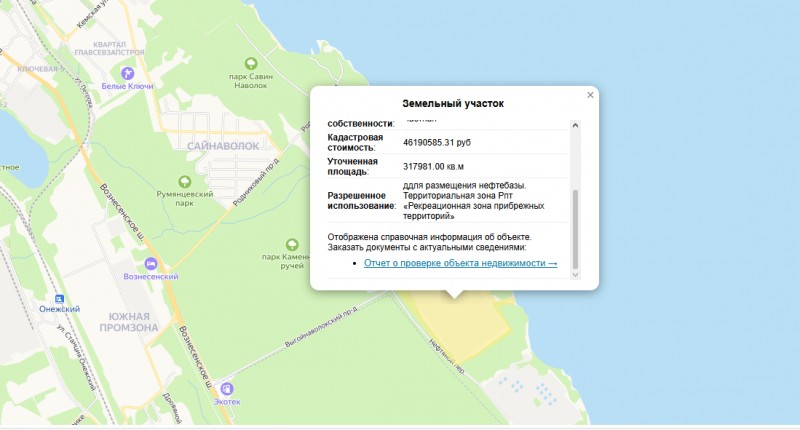The image size is (800, 430).
Task: Click the Разрешенное использование field label
Action: tap(357, 199)
